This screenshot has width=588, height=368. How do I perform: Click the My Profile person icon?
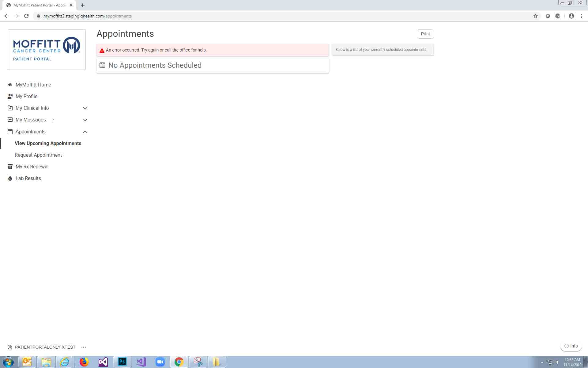(x=10, y=96)
